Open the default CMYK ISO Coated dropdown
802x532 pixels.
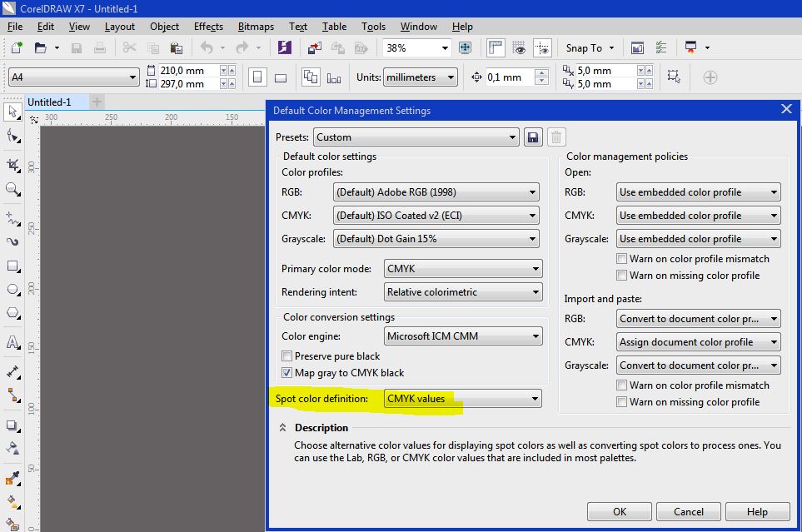(436, 216)
